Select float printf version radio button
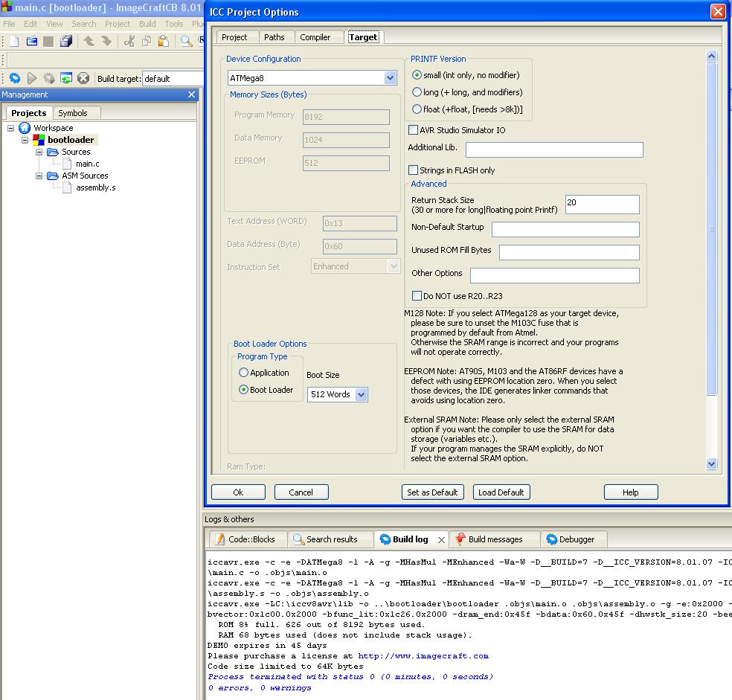 pyautogui.click(x=417, y=109)
